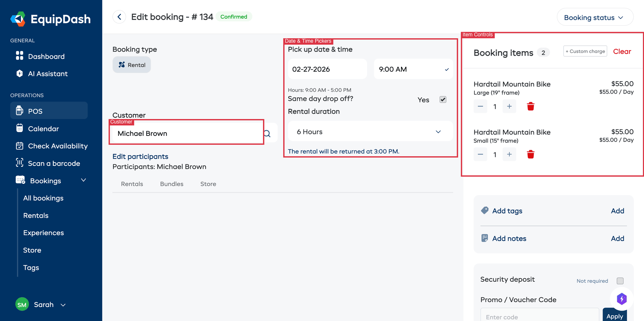644x321 pixels.
Task: Click the Hours: 9:00 AM - 5:00 PM text
Action: [x=319, y=90]
